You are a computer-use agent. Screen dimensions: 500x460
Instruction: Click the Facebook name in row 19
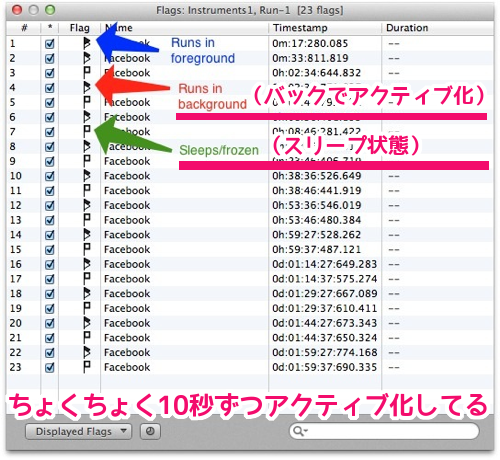pos(127,308)
